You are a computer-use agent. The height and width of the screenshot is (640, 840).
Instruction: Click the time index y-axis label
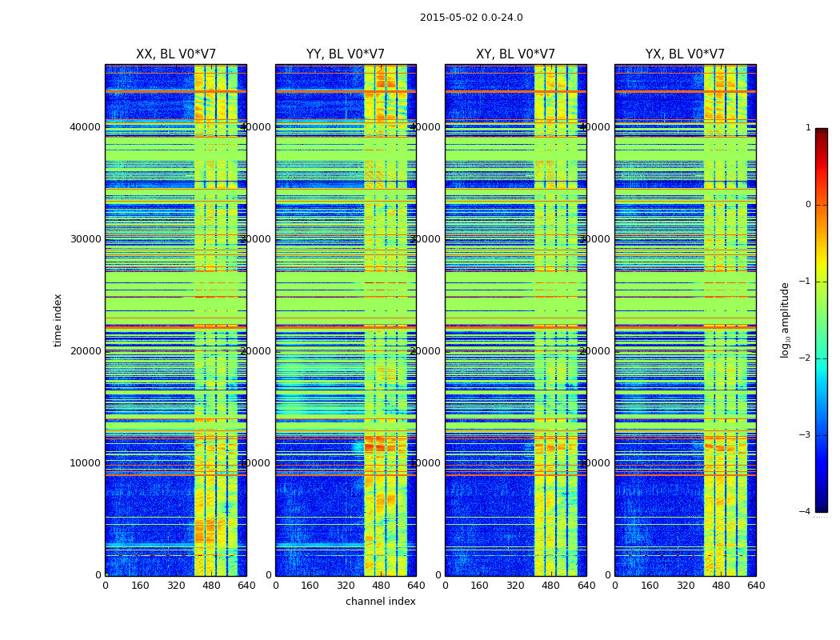(58, 320)
